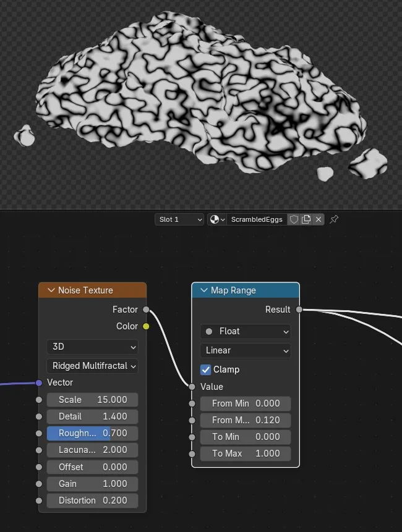Open the Float data type dropdown
402x532 pixels.
point(246,331)
